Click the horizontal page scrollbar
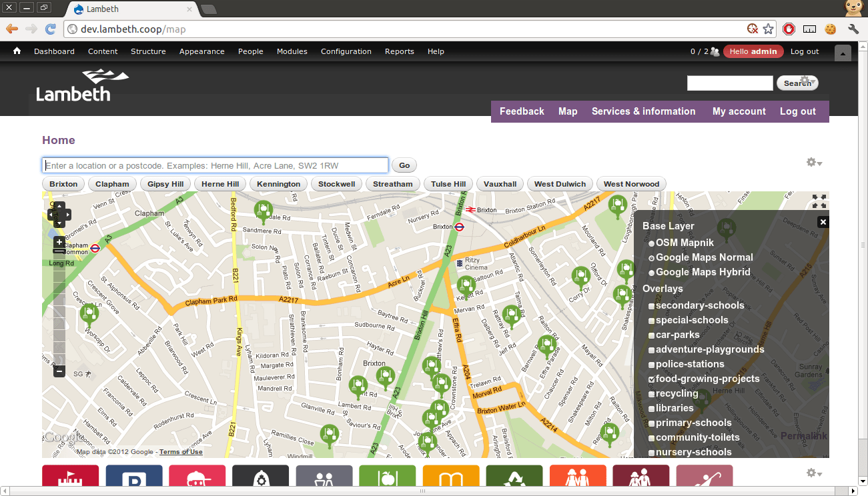This screenshot has height=496, width=868. pyautogui.click(x=422, y=491)
